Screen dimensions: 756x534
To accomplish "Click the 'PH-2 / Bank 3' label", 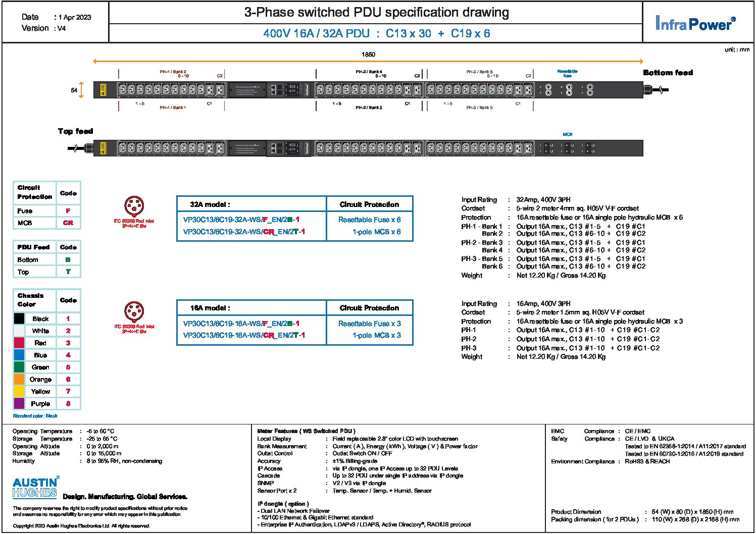I will 369,108.
